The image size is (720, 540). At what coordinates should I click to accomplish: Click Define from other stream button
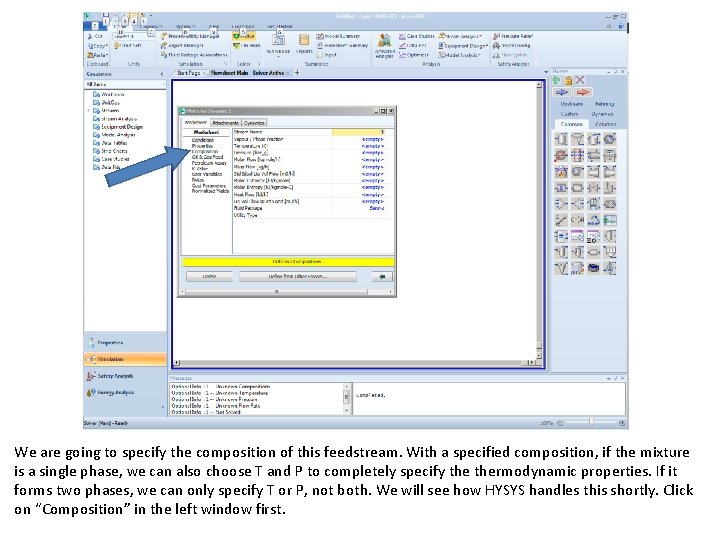(298, 276)
